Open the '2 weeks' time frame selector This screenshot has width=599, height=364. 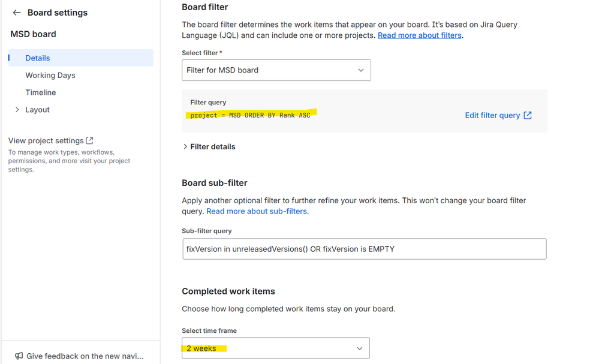[275, 348]
